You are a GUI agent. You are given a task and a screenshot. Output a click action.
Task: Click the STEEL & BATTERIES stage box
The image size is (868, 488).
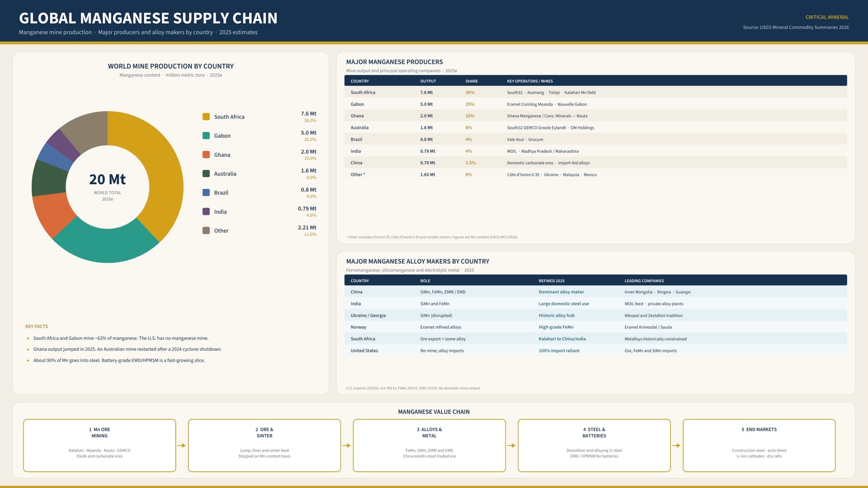coord(594,445)
